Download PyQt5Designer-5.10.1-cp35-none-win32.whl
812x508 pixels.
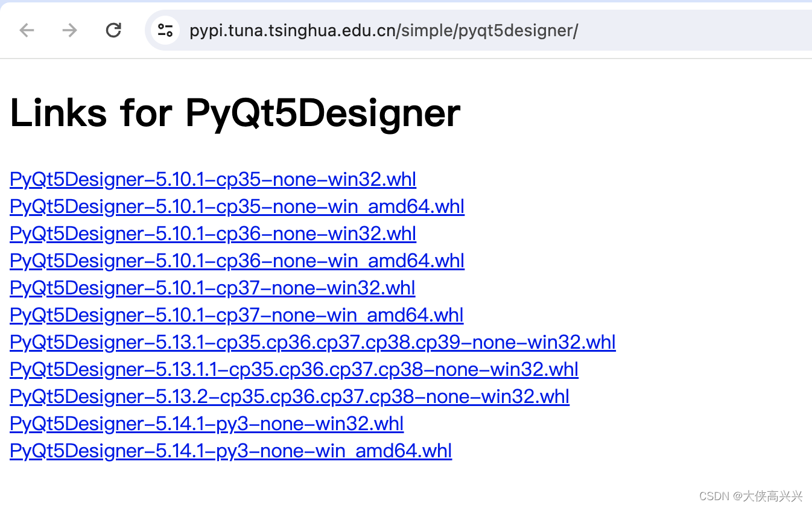(212, 179)
